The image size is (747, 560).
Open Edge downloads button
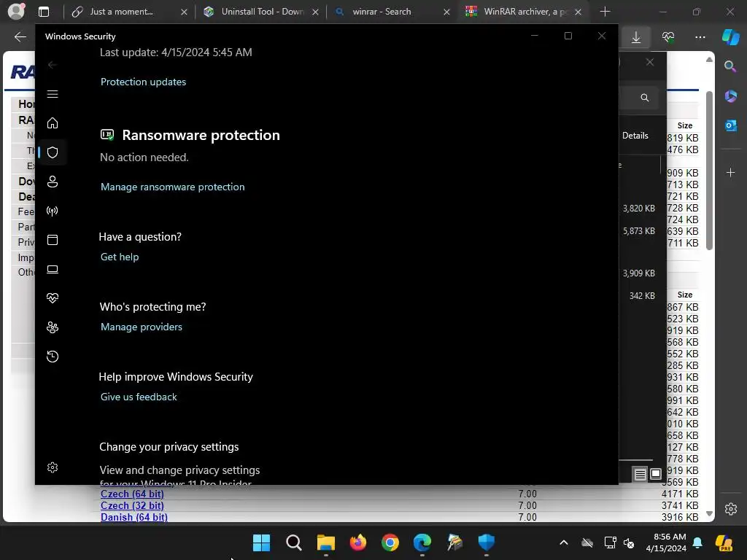point(636,37)
